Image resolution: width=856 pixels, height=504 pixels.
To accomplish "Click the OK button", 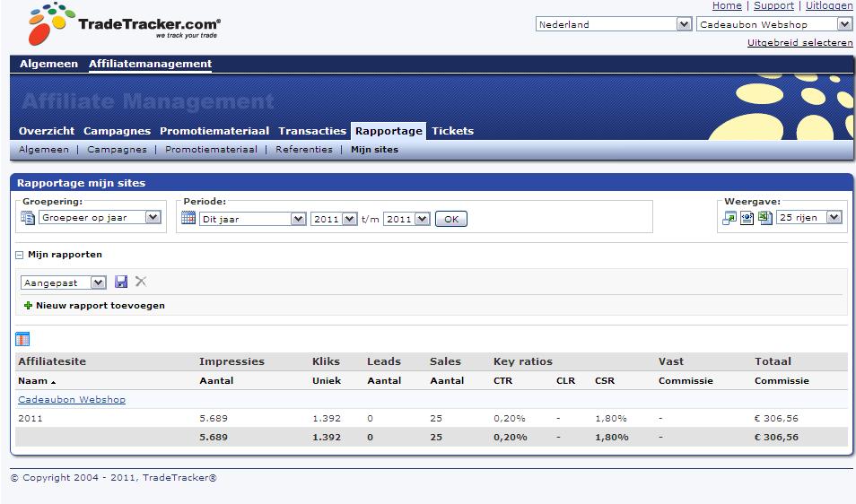I will point(451,220).
